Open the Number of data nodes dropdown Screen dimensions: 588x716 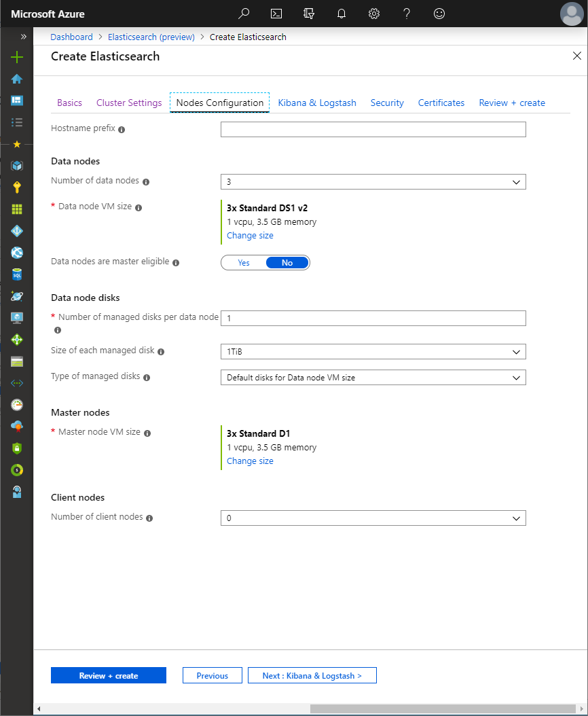(x=373, y=181)
